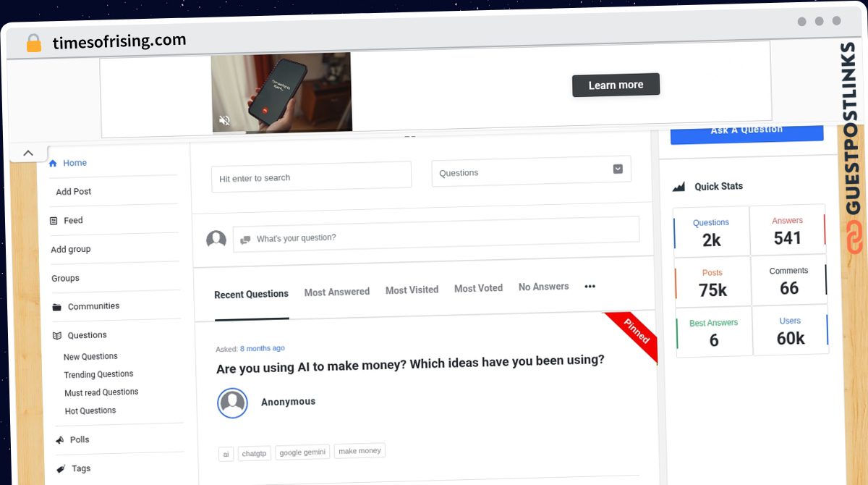
Task: Collapse the top bar with the chevron-up button
Action: [28, 153]
